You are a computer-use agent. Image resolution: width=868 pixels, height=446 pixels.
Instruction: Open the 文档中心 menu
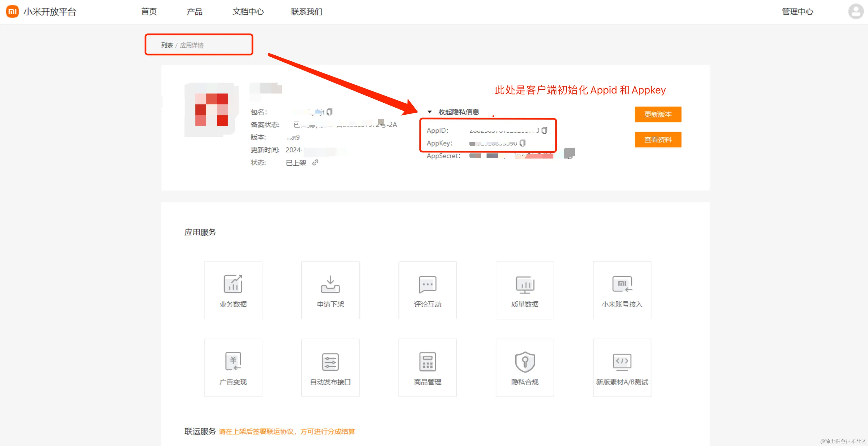[248, 12]
